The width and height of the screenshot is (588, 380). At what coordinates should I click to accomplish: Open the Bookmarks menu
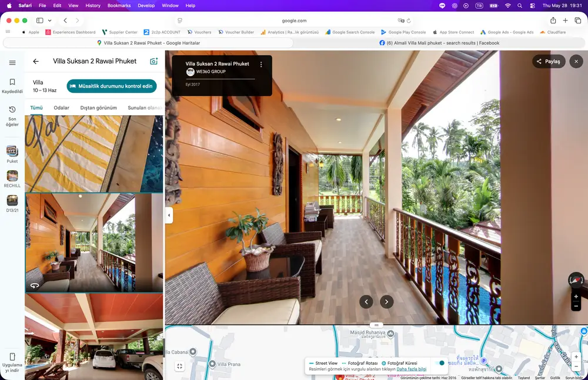119,6
